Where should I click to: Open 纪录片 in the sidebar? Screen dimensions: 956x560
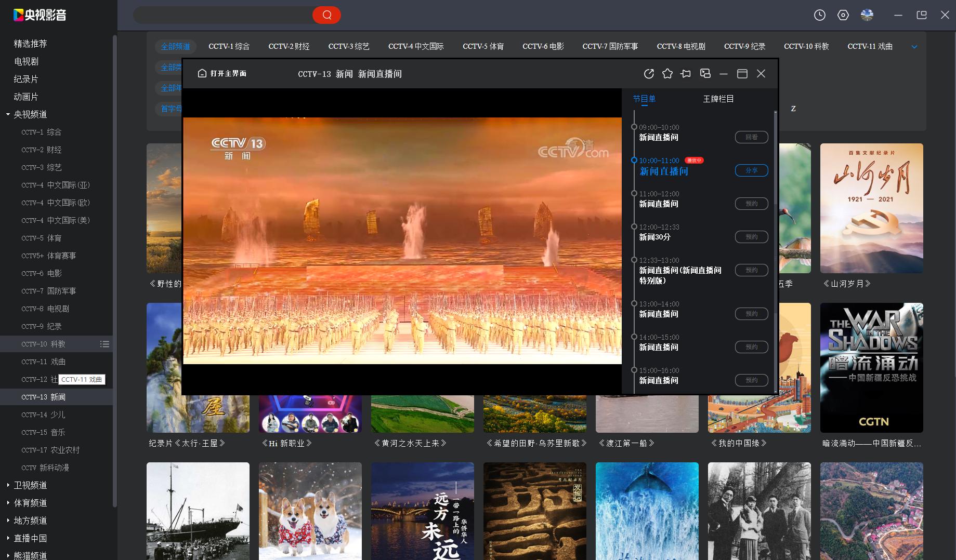[x=26, y=79]
